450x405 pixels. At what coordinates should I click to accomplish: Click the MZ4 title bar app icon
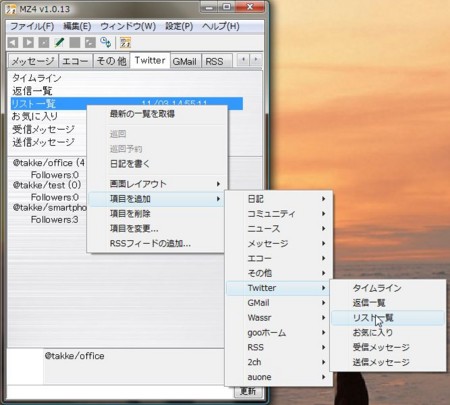tap(11, 9)
